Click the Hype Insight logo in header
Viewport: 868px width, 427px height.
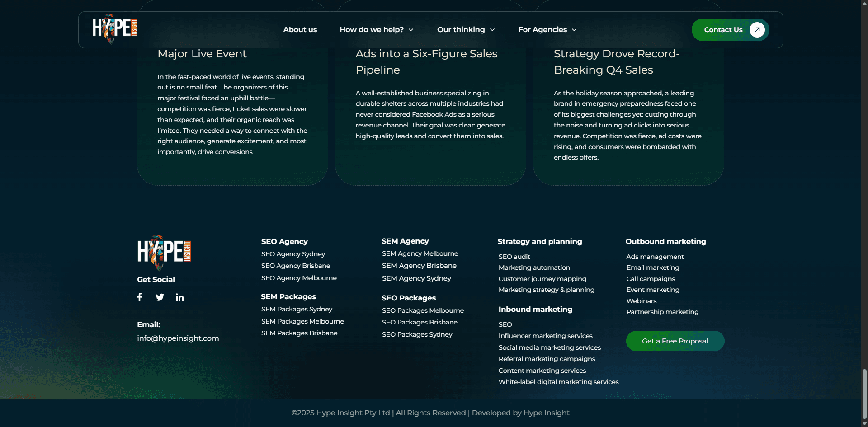tap(115, 29)
